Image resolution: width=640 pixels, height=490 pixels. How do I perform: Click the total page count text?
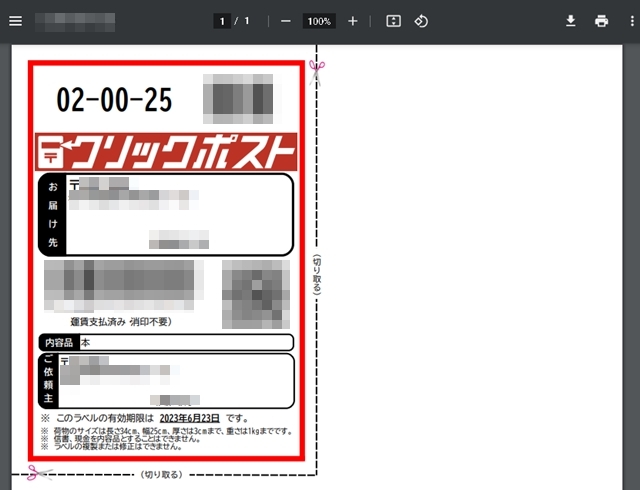[x=247, y=21]
